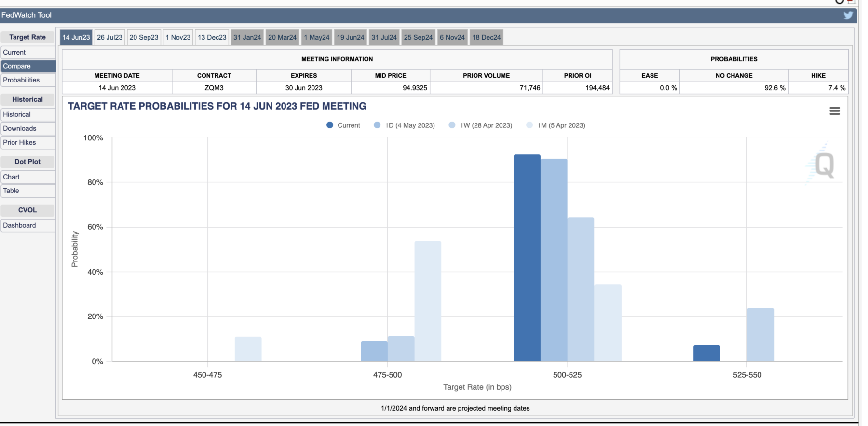Select the 26 Jul23 meeting tab
Screen dimensions: 868x426
pyautogui.click(x=109, y=37)
